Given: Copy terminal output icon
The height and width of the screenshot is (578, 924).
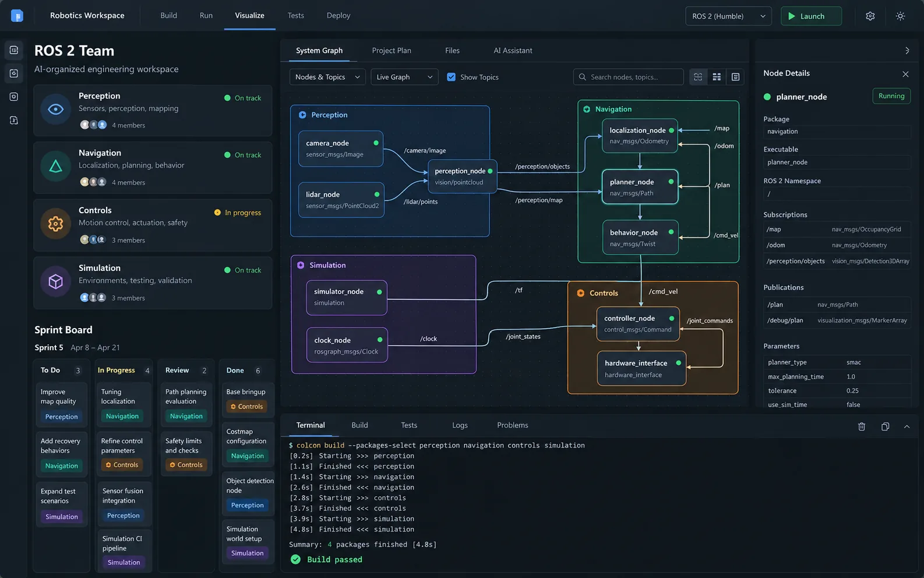Looking at the screenshot, I should tap(885, 427).
